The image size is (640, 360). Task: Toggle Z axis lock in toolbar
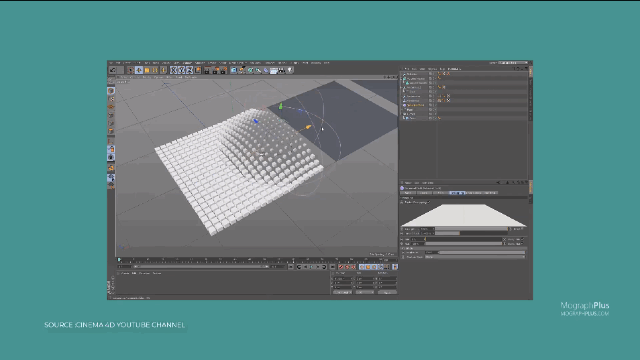[x=190, y=70]
